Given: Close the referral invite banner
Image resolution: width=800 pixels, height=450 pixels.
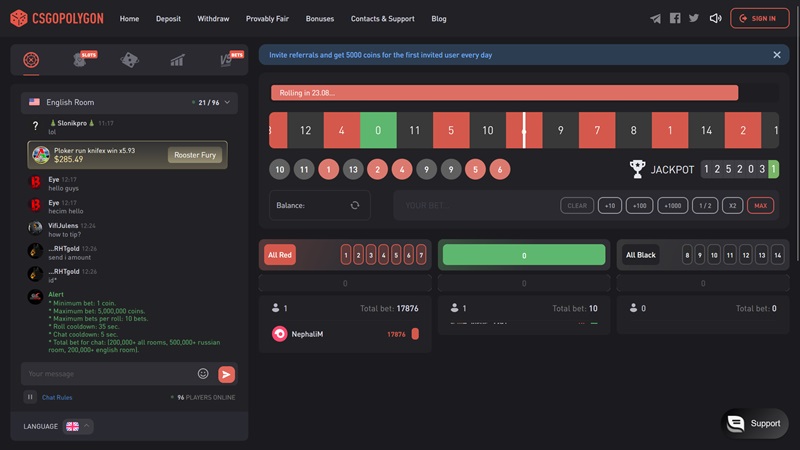Looking at the screenshot, I should point(777,55).
